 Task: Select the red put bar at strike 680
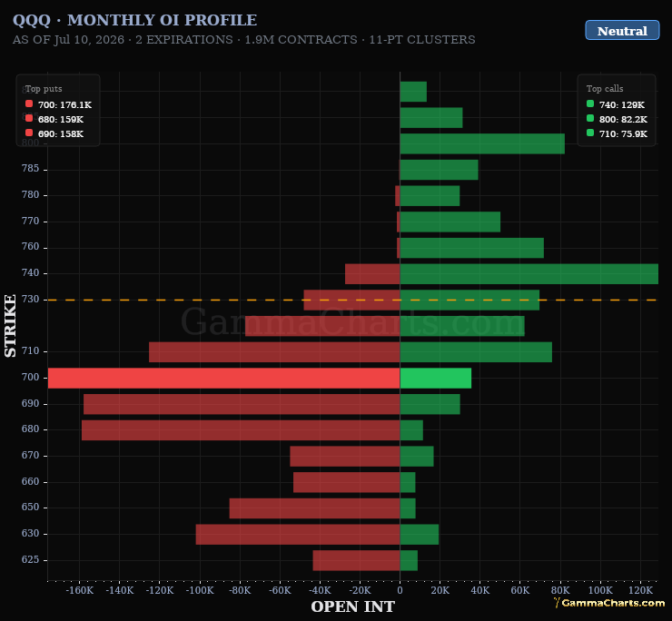coord(241,430)
